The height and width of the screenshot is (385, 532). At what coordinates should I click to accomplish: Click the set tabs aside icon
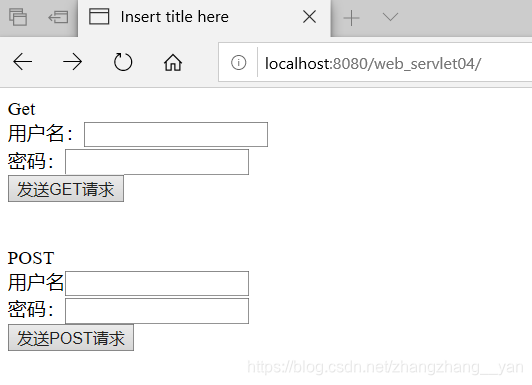click(58, 17)
